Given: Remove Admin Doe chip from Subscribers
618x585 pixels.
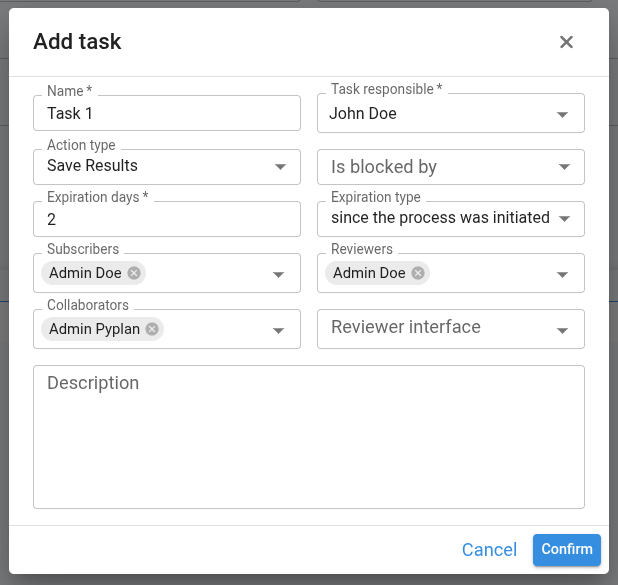Looking at the screenshot, I should pos(134,273).
